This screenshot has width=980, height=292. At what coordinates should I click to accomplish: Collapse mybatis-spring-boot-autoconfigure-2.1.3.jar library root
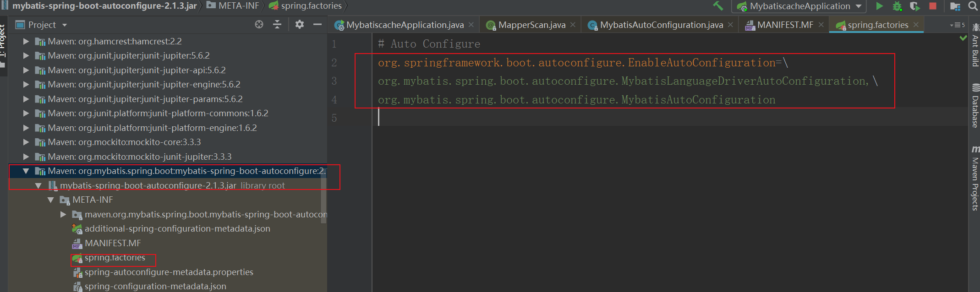click(38, 185)
